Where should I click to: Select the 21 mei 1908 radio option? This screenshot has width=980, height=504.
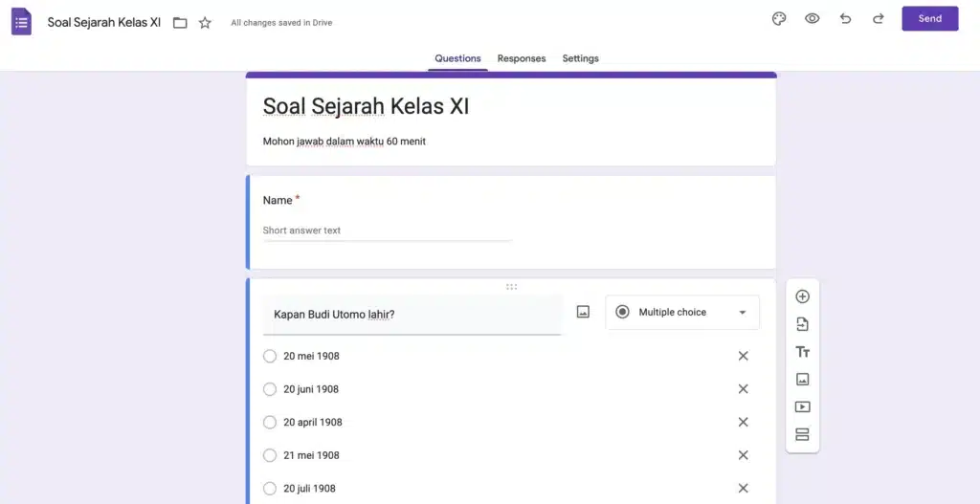click(x=269, y=455)
